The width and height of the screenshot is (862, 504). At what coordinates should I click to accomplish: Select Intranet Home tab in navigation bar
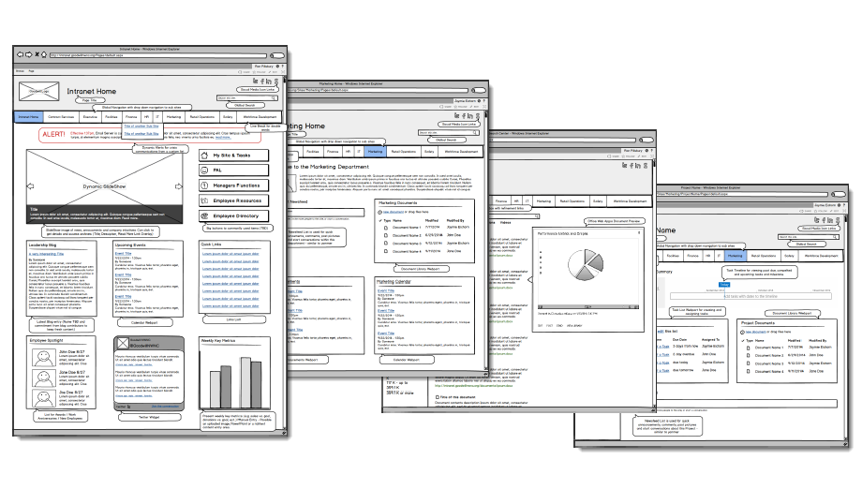28,116
